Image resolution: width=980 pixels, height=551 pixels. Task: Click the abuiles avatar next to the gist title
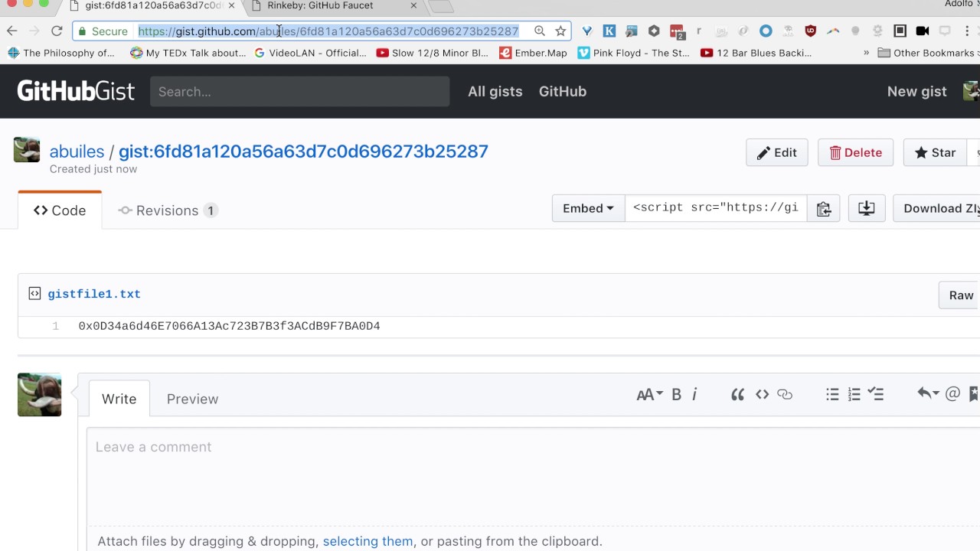[x=27, y=150]
